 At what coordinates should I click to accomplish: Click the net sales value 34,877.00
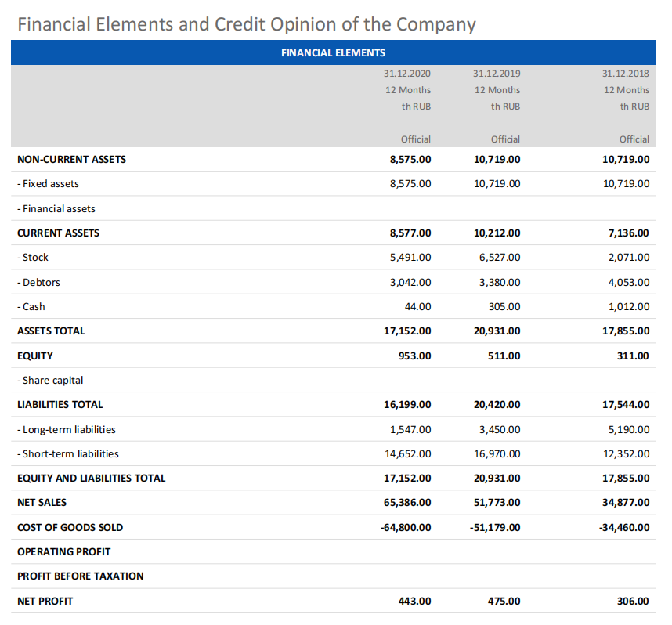pos(626,503)
